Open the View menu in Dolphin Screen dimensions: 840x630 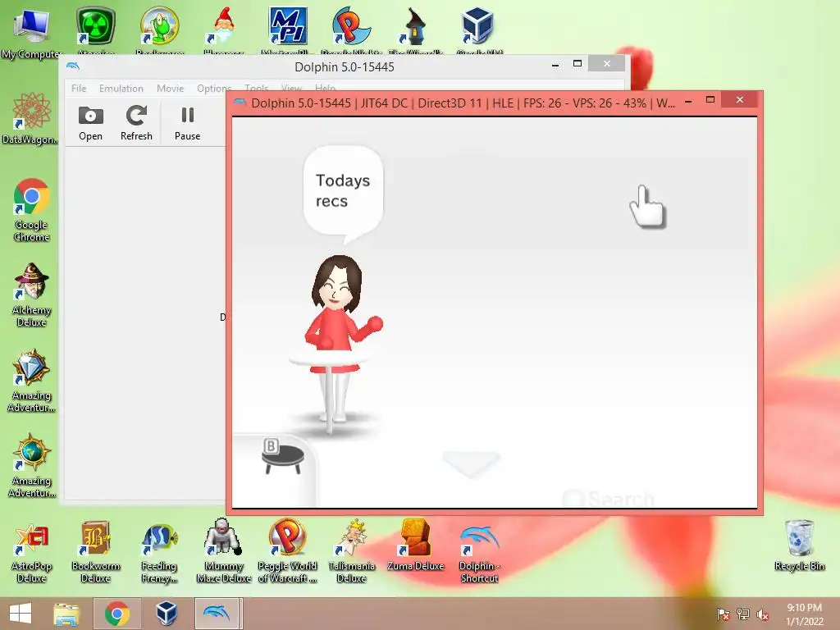point(291,87)
